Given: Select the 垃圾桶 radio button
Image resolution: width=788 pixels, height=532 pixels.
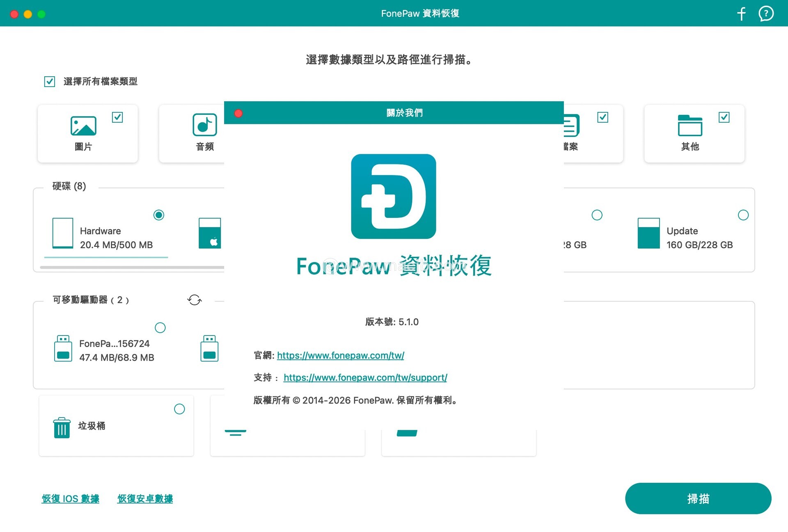Looking at the screenshot, I should [179, 409].
